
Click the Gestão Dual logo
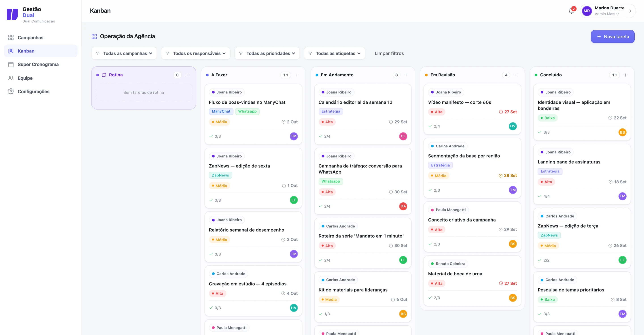(12, 14)
